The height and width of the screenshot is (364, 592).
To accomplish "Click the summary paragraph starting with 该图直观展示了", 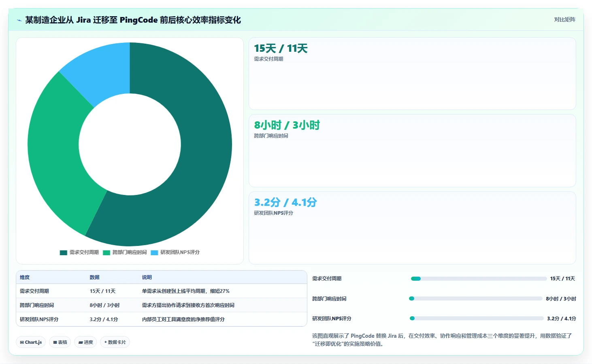I will pos(442,340).
